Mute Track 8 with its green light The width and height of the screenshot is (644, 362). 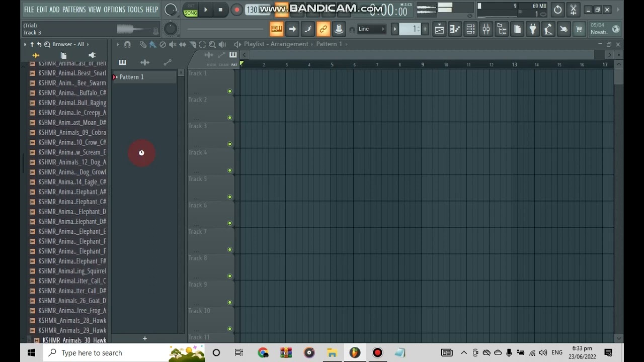point(230,276)
